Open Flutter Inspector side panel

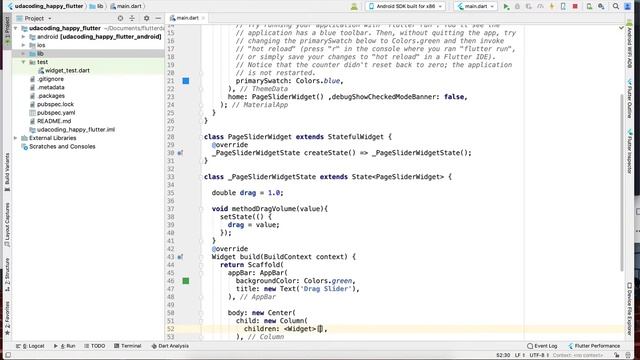coord(629,152)
